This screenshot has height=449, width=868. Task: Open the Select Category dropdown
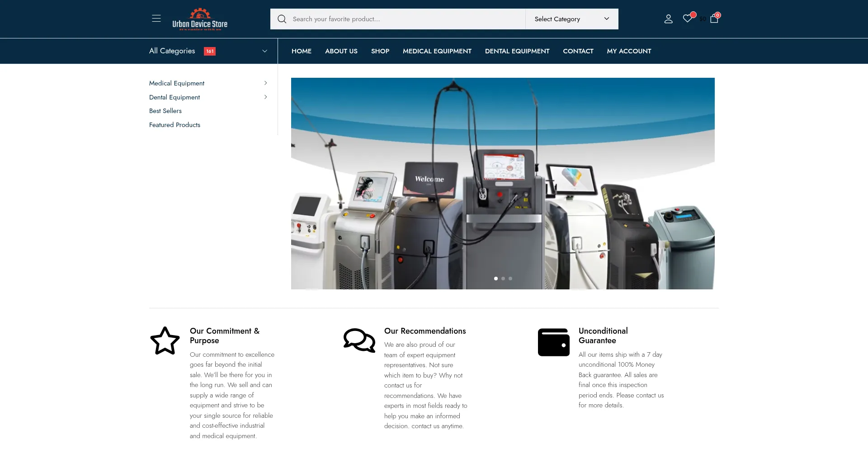(571, 19)
